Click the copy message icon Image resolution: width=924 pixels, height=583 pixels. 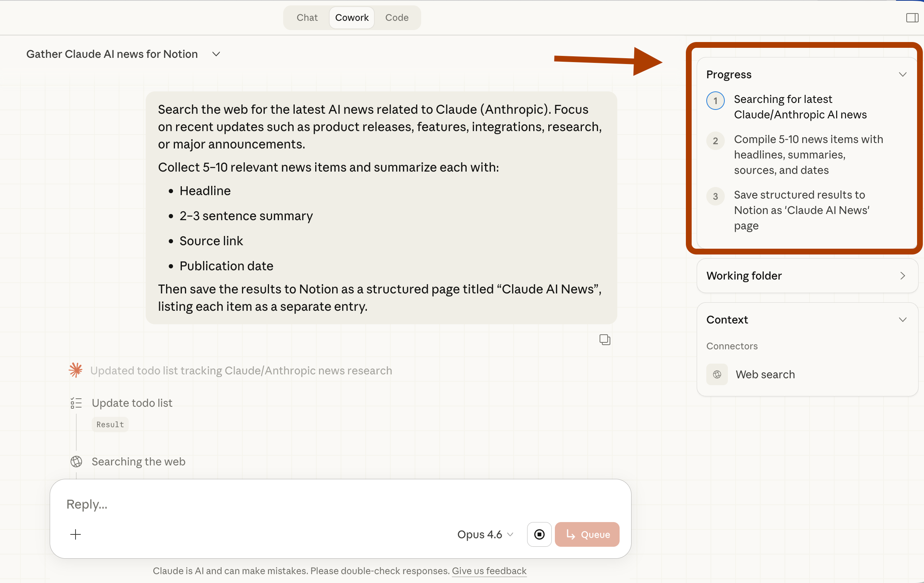coord(605,340)
